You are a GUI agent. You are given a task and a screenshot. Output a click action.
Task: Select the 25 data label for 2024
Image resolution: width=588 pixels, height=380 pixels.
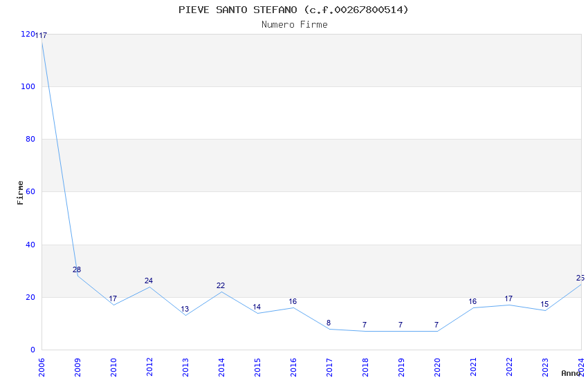coord(580,278)
